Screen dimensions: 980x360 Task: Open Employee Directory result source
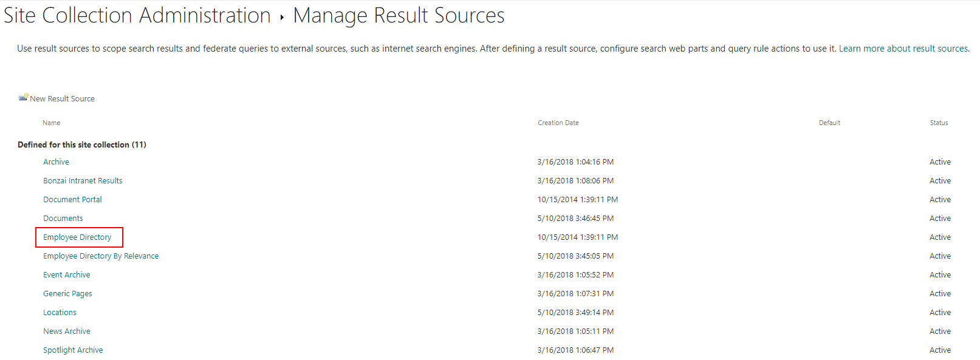coord(77,237)
